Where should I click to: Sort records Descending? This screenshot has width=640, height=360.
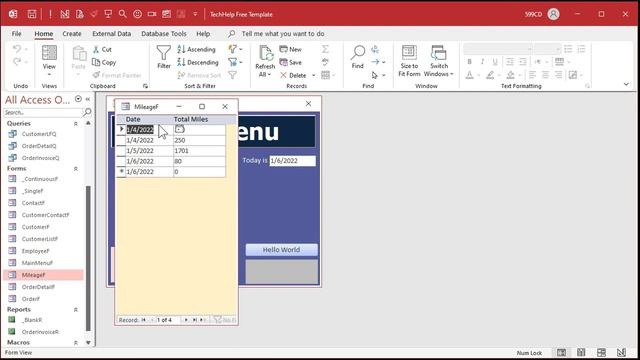(x=198, y=62)
